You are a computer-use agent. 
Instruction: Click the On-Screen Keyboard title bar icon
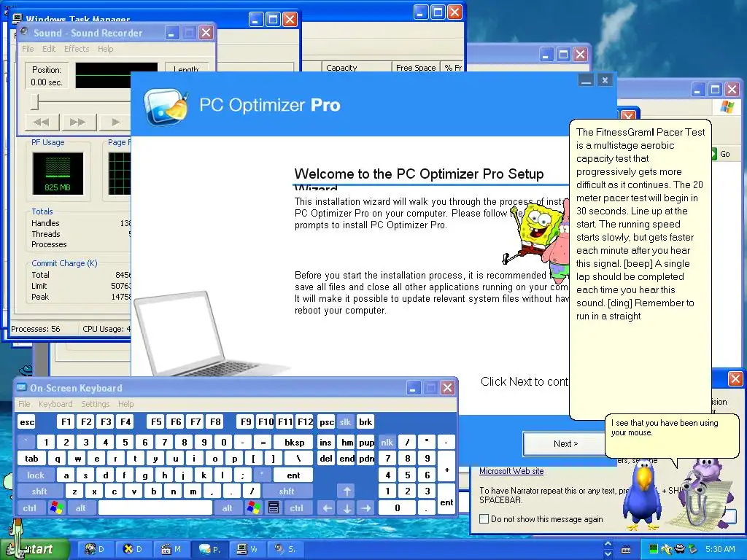point(21,388)
